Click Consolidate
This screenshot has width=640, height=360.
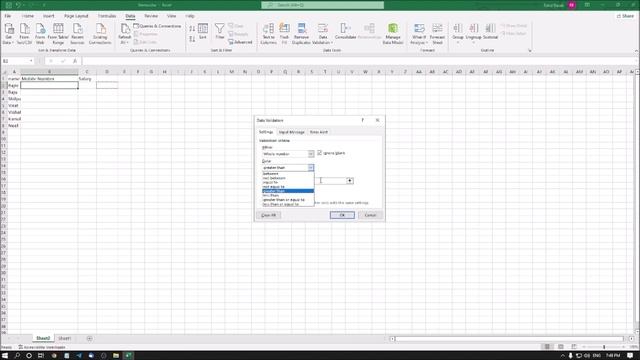[345, 31]
